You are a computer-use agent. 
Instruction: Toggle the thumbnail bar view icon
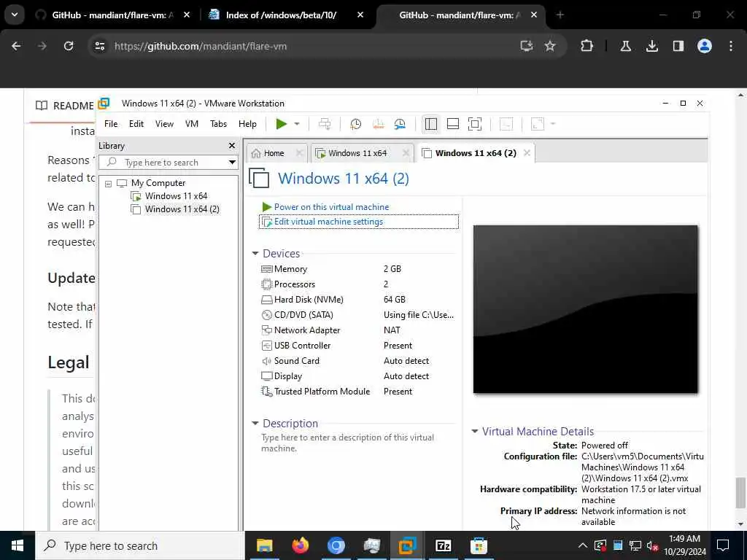(453, 124)
